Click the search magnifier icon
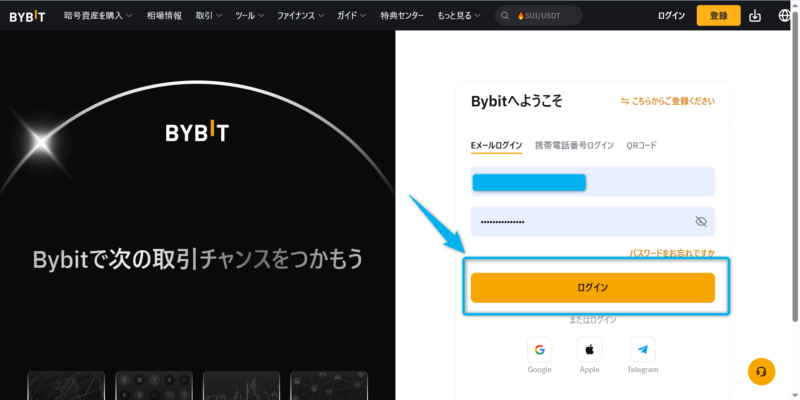The width and height of the screenshot is (800, 400). point(505,16)
